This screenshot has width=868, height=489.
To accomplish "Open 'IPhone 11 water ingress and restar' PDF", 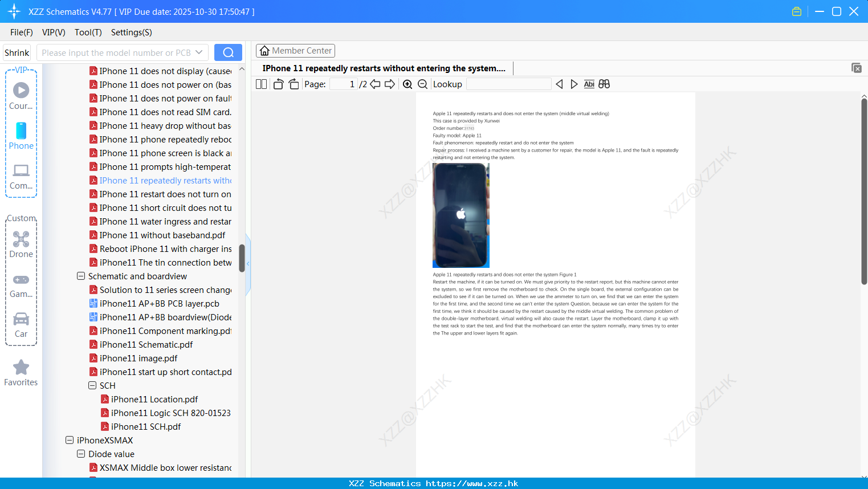I will (x=161, y=221).
